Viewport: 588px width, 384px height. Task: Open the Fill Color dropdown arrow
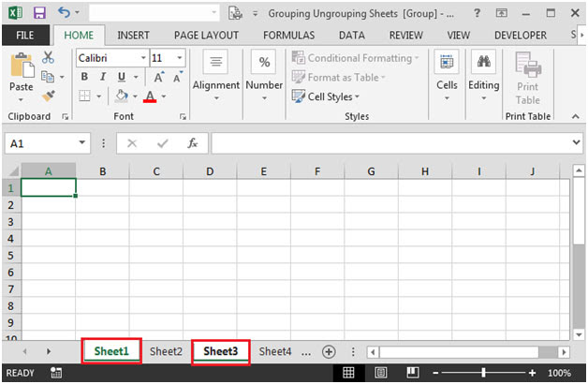(x=135, y=96)
